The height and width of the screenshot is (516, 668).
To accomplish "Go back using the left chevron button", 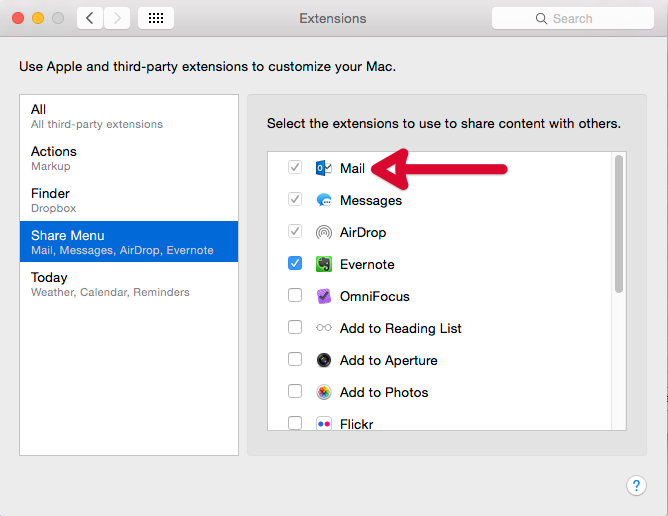I will 90,18.
